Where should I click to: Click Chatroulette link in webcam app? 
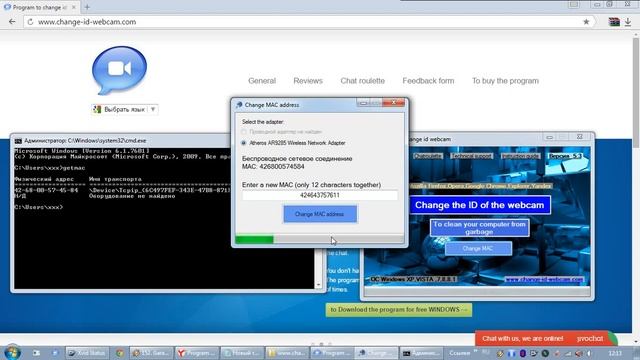point(427,156)
